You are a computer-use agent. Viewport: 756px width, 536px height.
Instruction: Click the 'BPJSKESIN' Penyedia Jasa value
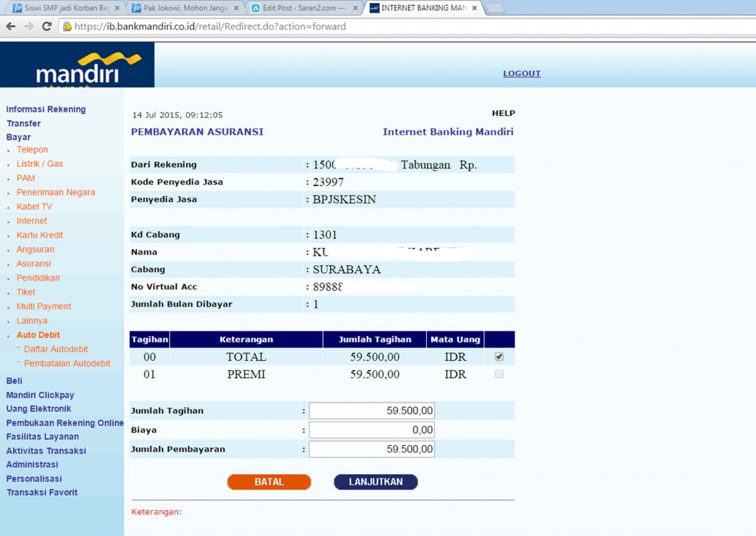click(344, 199)
